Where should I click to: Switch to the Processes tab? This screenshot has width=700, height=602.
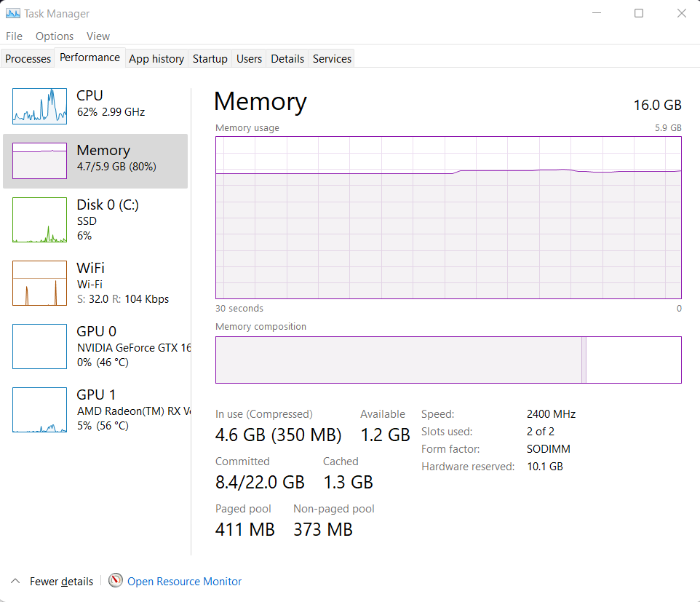28,58
